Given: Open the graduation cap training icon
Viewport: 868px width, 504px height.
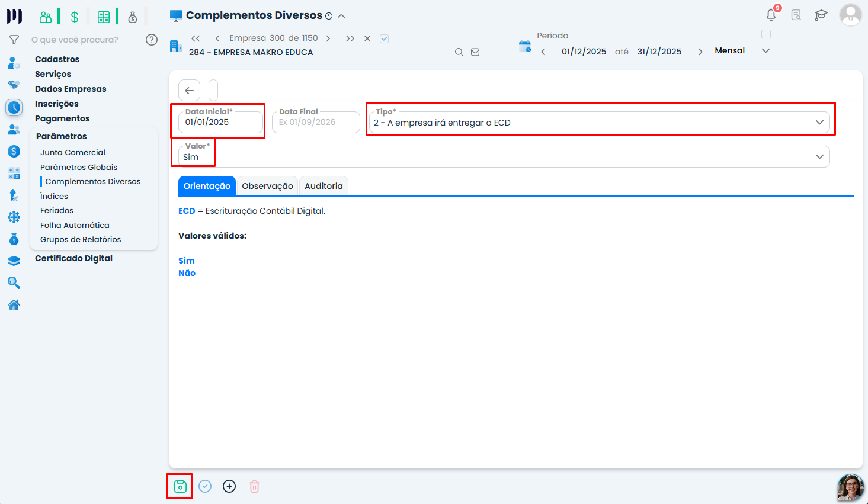Looking at the screenshot, I should tap(821, 15).
